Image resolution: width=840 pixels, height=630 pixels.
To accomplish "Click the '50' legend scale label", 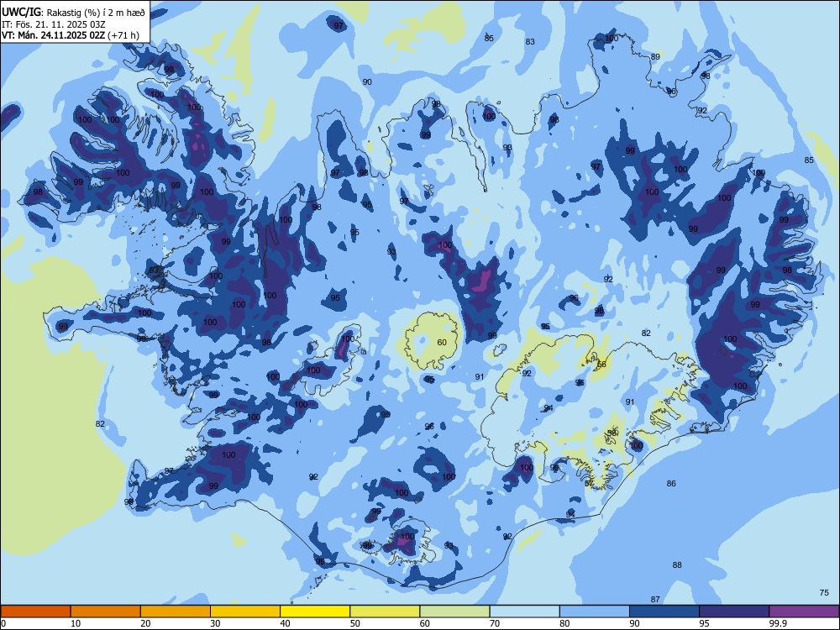I will coord(355,623).
